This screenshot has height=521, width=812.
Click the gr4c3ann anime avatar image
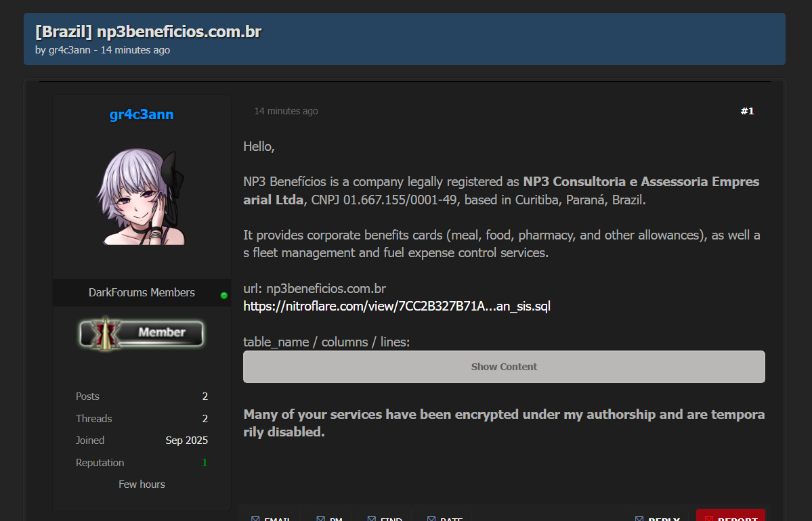[x=142, y=197]
